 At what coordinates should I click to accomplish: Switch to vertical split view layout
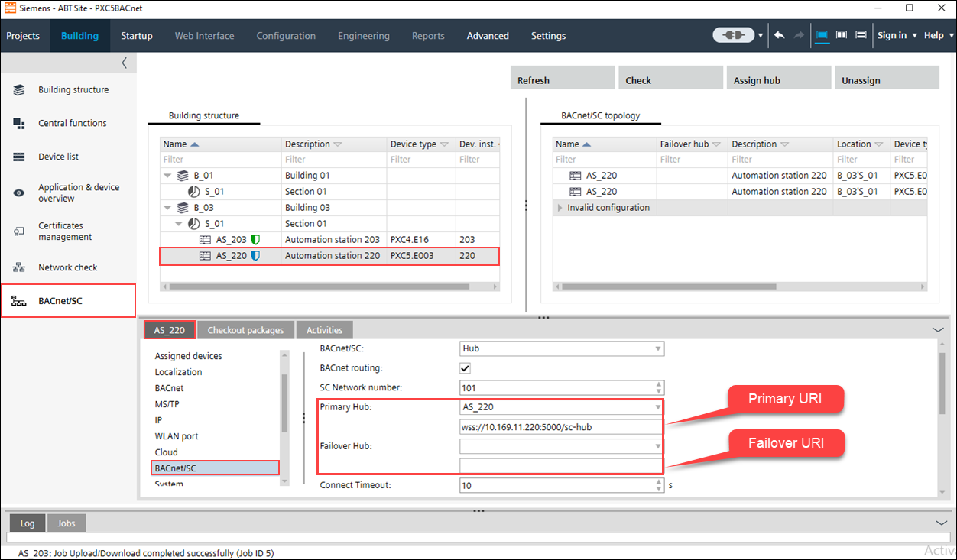click(842, 35)
